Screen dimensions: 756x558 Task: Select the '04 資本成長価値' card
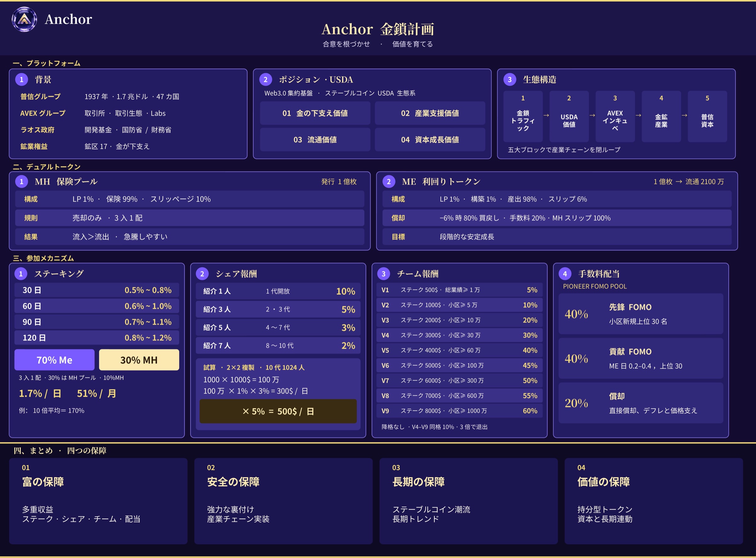click(x=430, y=140)
